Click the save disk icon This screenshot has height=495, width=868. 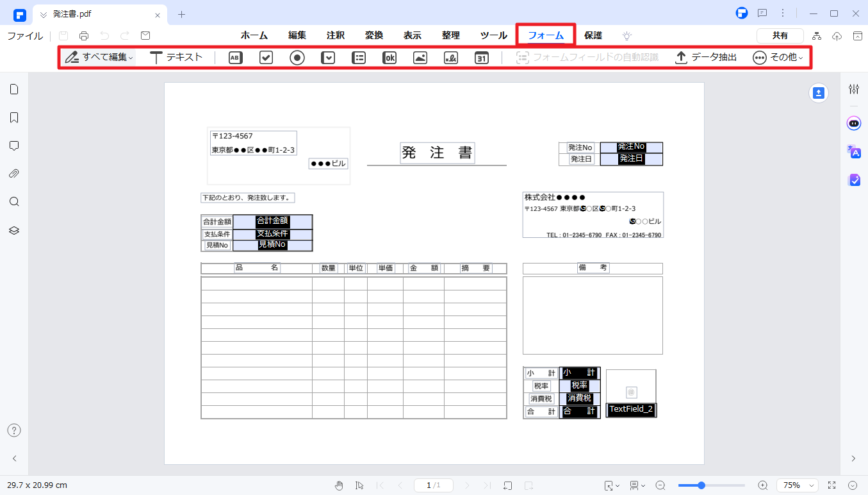63,36
